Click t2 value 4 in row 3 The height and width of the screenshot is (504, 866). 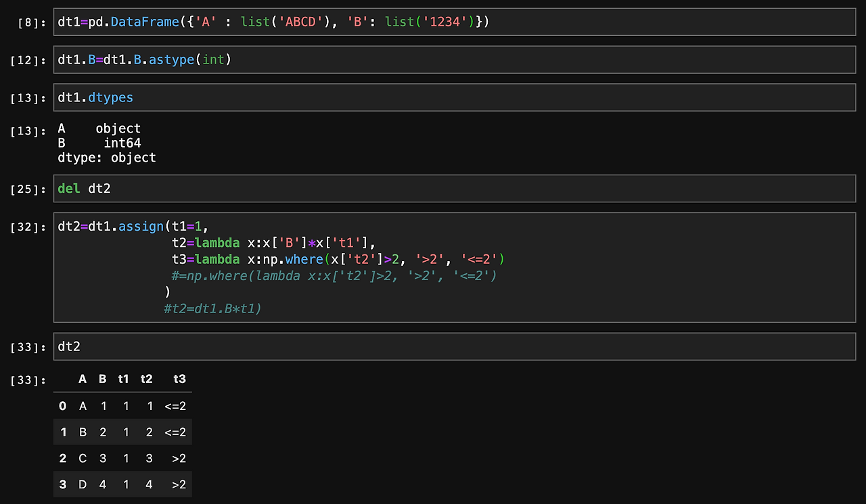coord(149,484)
